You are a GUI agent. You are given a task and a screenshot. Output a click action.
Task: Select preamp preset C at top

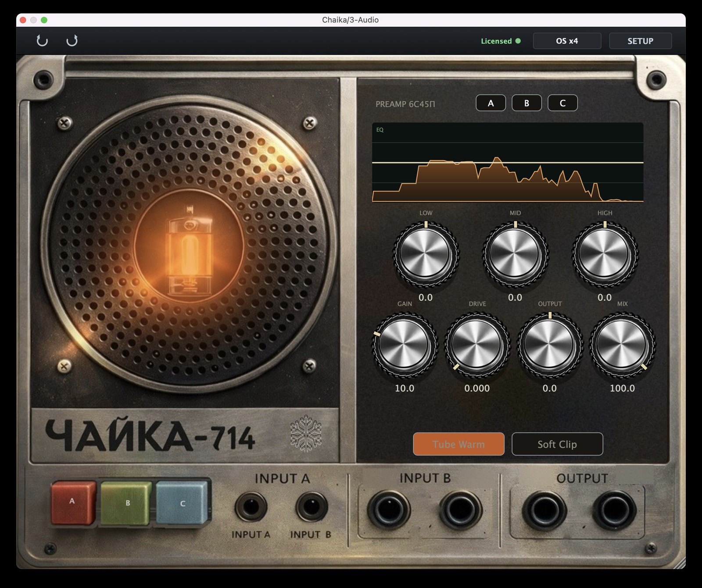tap(562, 103)
